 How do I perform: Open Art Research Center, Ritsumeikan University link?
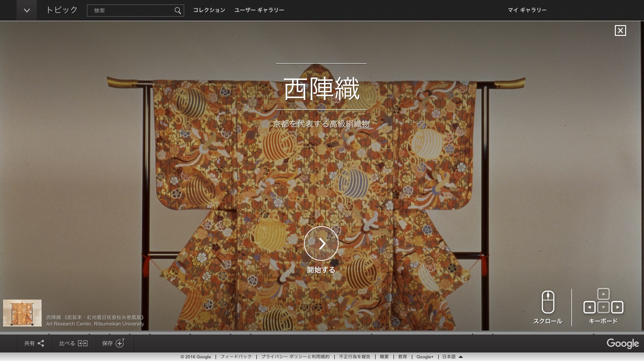coord(95,324)
